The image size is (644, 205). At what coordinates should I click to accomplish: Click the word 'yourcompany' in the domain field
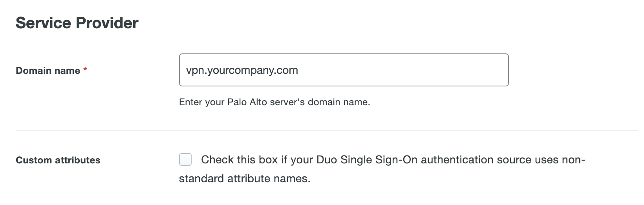(x=241, y=71)
